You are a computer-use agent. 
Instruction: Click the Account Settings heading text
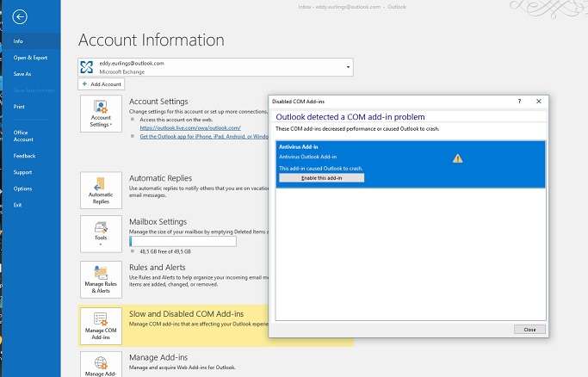[158, 102]
